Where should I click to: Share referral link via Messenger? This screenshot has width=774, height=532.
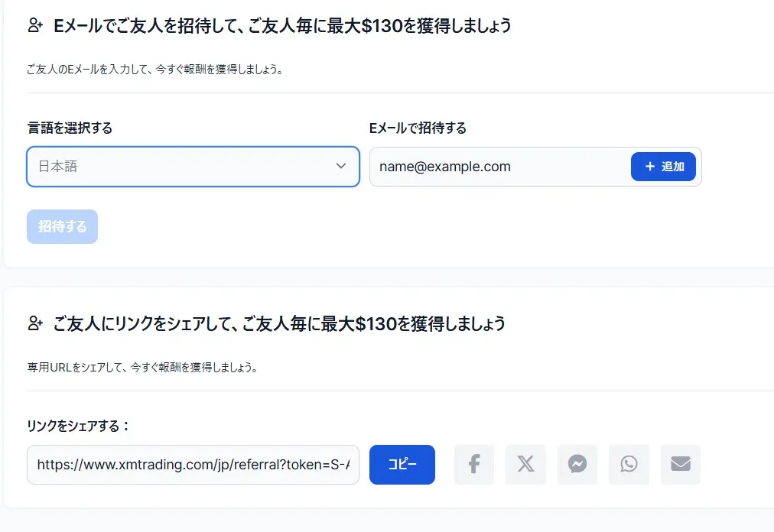pos(577,464)
